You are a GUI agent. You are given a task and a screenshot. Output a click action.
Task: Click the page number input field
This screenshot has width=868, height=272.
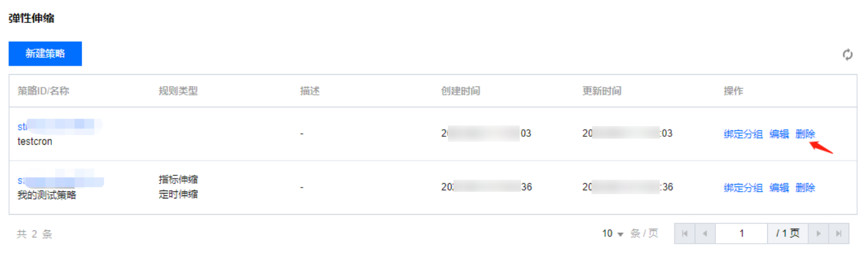[741, 233]
